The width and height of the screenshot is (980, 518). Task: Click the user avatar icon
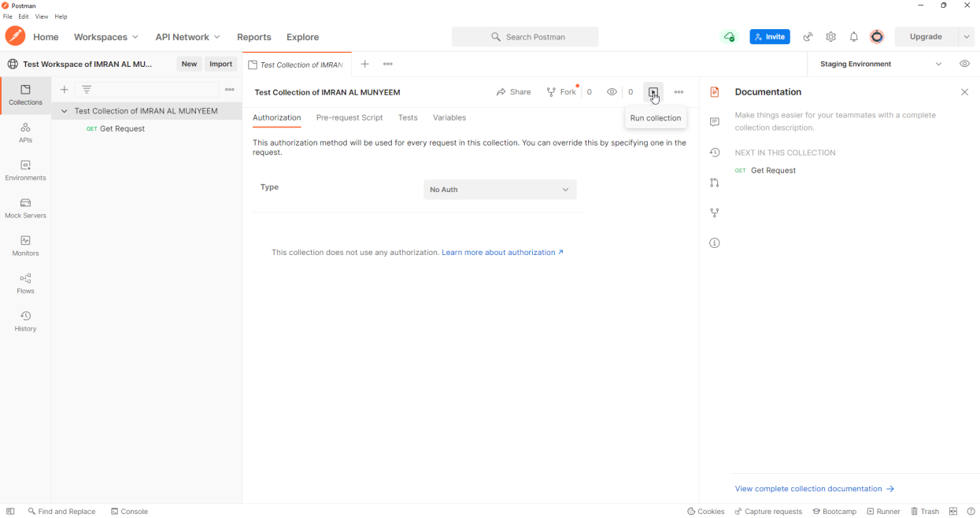click(x=877, y=37)
